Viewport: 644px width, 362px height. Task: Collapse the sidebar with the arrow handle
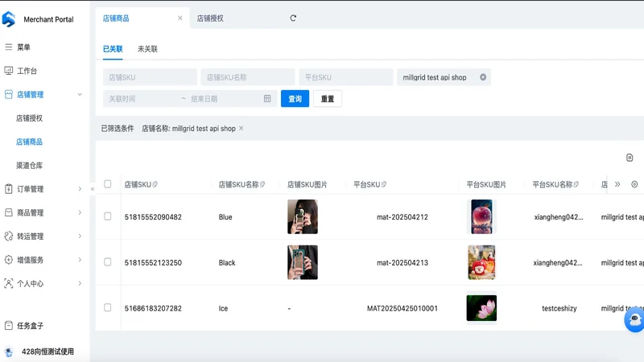tap(93, 189)
